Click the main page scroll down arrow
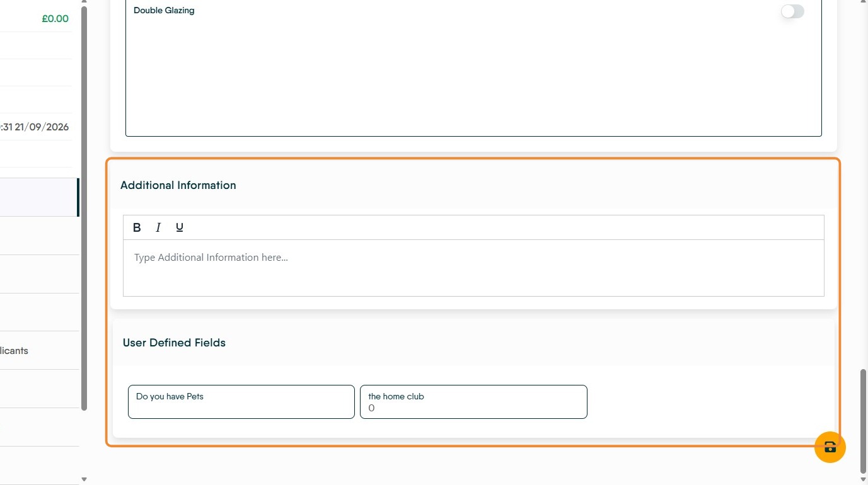This screenshot has height=485, width=868. [x=864, y=480]
